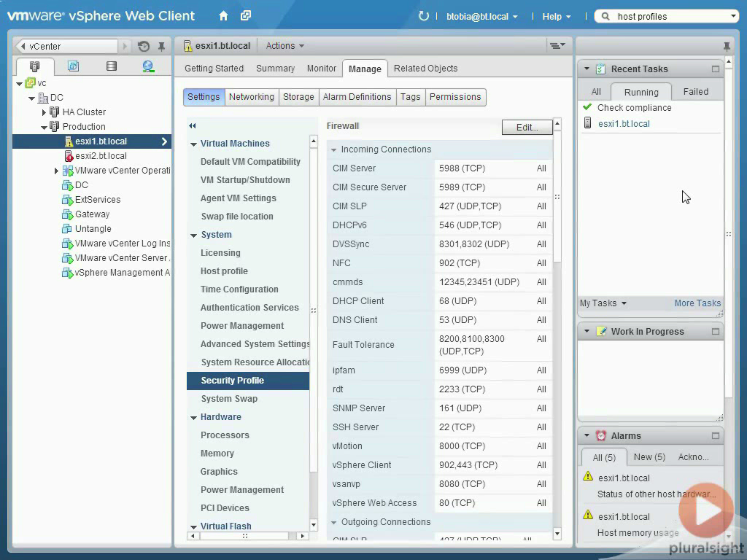
Task: Expand the HA Cluster node
Action: tap(44, 112)
